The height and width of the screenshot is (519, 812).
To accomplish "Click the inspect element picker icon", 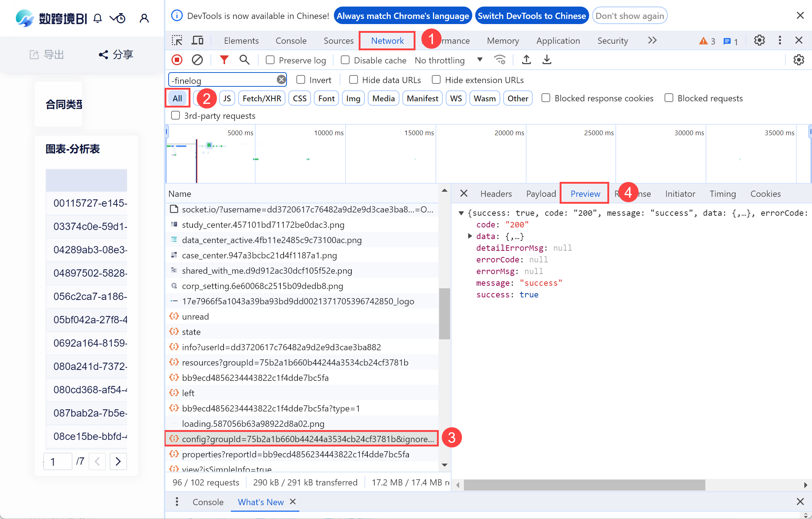I will click(177, 40).
